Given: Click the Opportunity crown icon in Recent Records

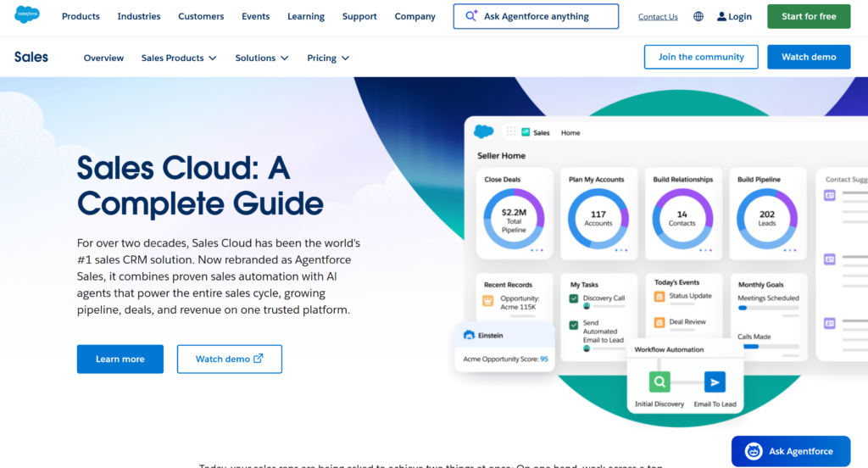Looking at the screenshot, I should pyautogui.click(x=487, y=301).
